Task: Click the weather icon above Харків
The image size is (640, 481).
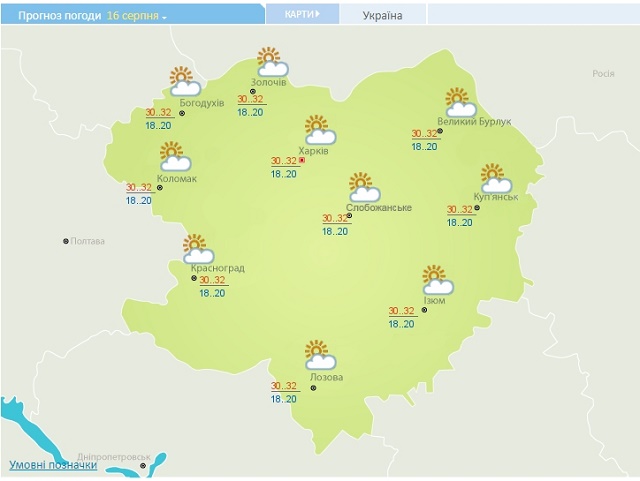Action: [x=320, y=130]
